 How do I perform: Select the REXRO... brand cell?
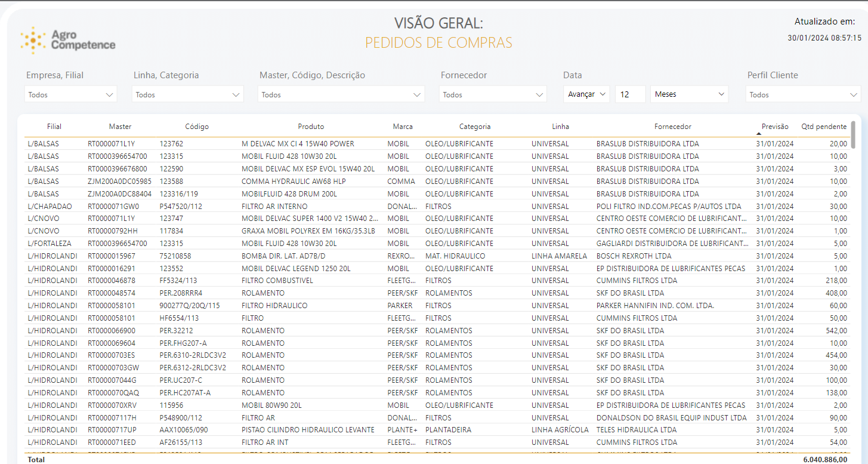coord(400,256)
